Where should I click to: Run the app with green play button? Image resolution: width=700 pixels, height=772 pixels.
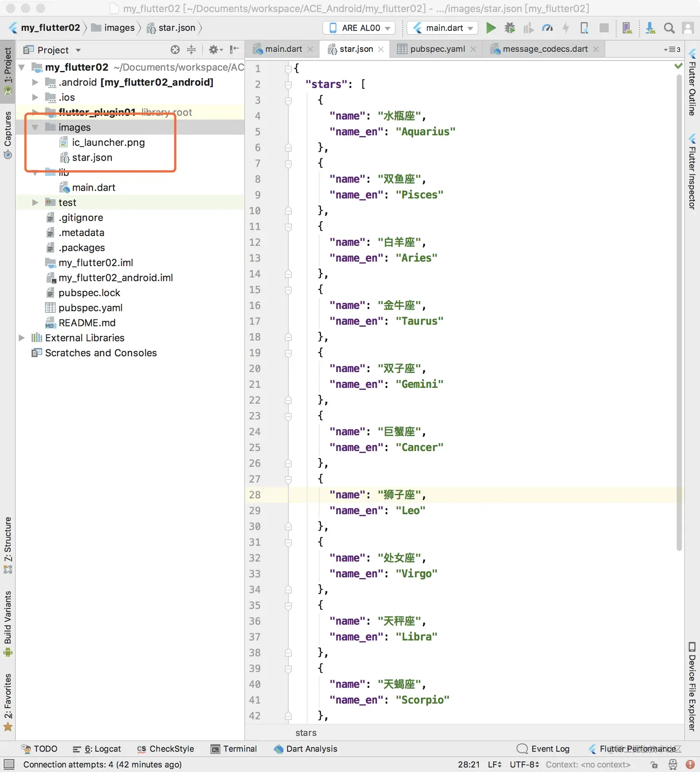coord(491,28)
